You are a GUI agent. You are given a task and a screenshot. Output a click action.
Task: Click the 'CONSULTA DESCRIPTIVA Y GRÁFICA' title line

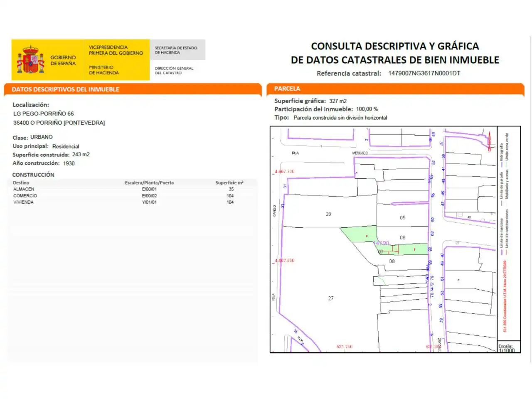pos(395,46)
